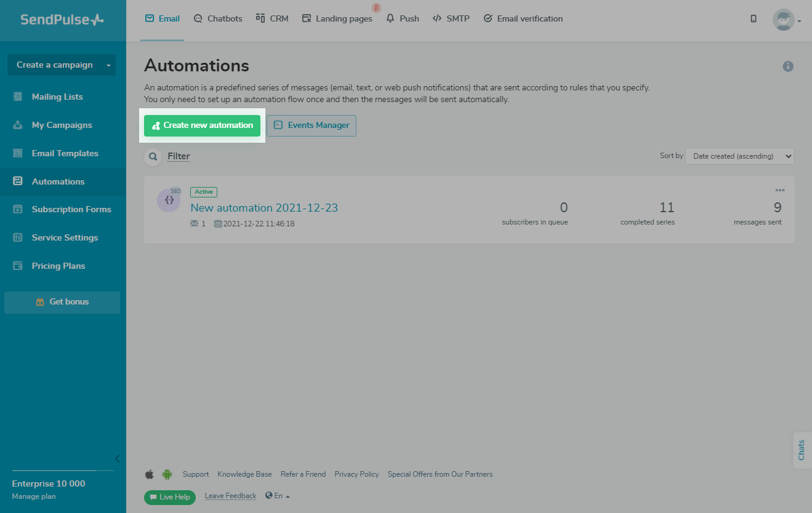The width and height of the screenshot is (812, 513).
Task: Click the Service Settings sidebar icon
Action: click(x=18, y=237)
